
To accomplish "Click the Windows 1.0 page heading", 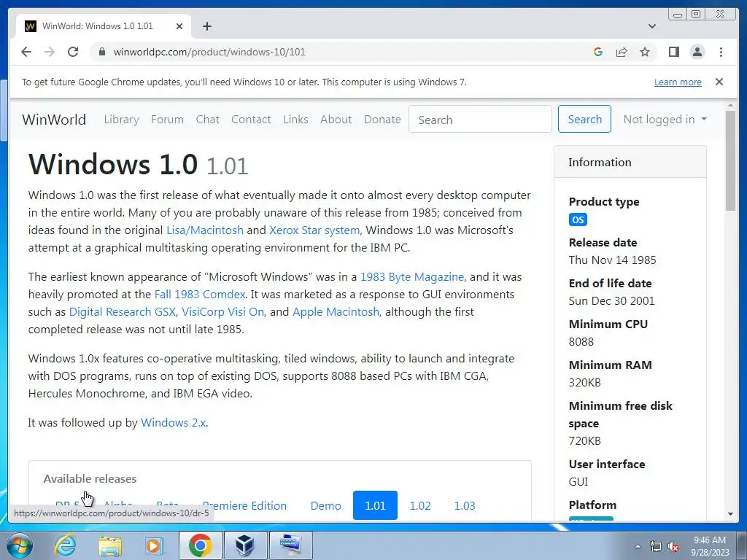I will [138, 164].
